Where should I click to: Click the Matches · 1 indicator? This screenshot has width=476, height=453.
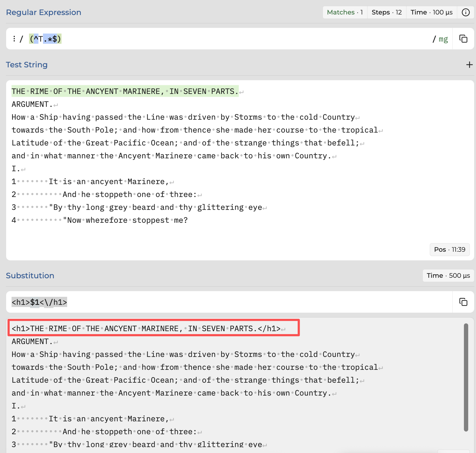[x=345, y=12]
